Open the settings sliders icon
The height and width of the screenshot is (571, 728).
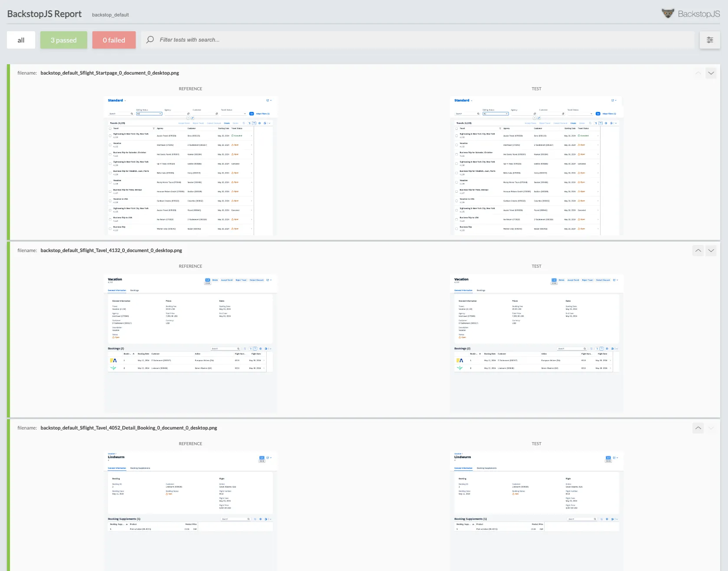(x=710, y=40)
